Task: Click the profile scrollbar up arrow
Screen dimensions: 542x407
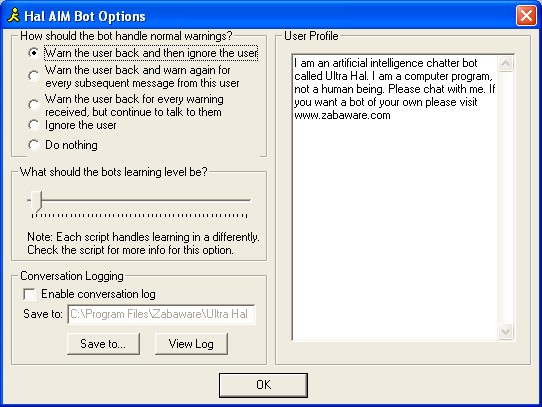Action: coord(505,63)
